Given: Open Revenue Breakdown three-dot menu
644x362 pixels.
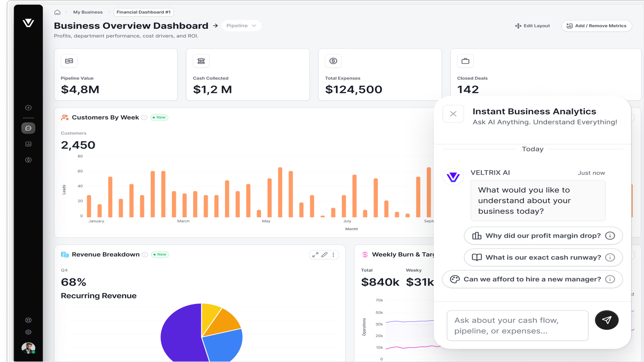Looking at the screenshot, I should coord(333,255).
